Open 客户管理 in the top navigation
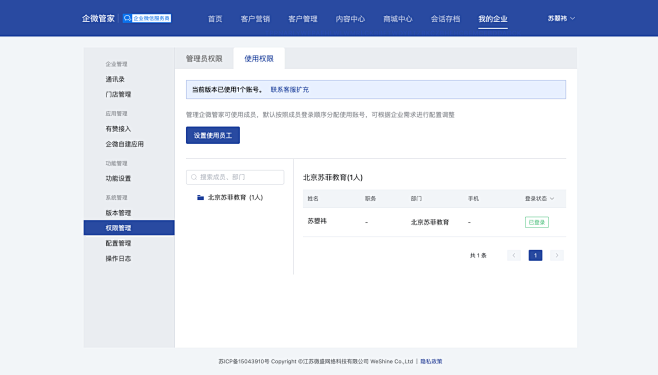Screen dimensions: 658x375 click(x=303, y=19)
